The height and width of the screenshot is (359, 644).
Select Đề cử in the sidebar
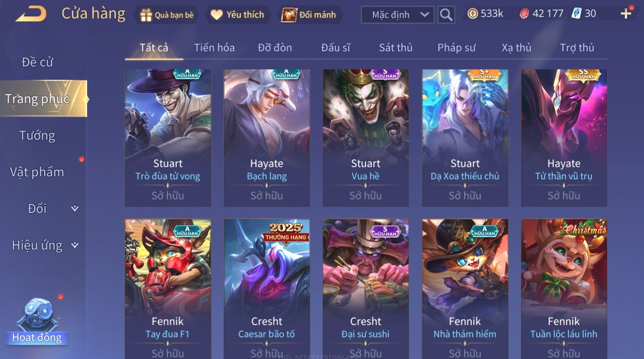tap(37, 62)
